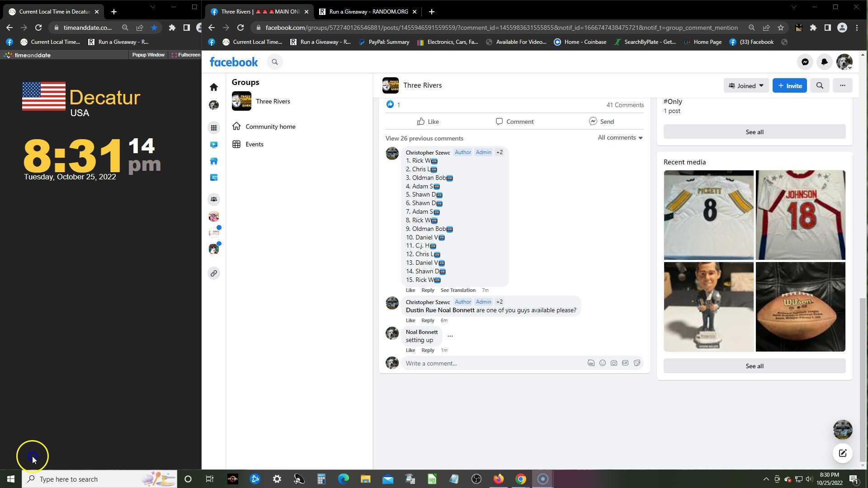Screen dimensions: 868x488
Task: Bookmark the Facebook page with star icon
Action: [781, 28]
